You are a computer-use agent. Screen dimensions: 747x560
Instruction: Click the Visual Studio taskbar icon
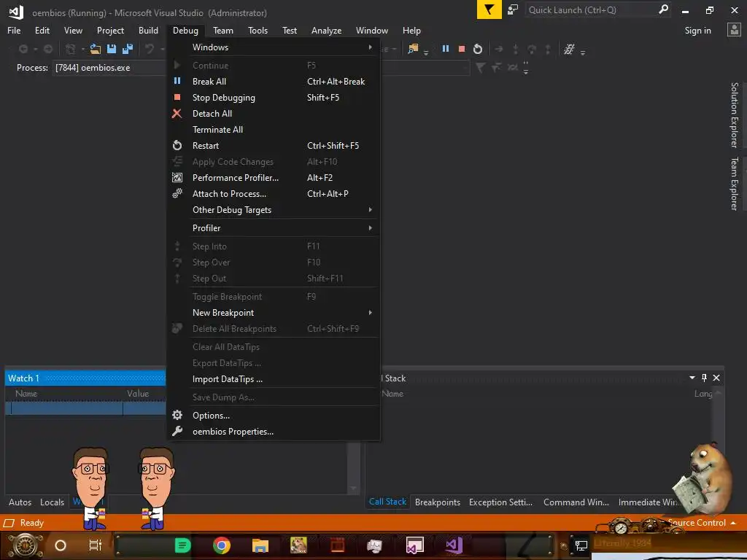(x=454, y=545)
